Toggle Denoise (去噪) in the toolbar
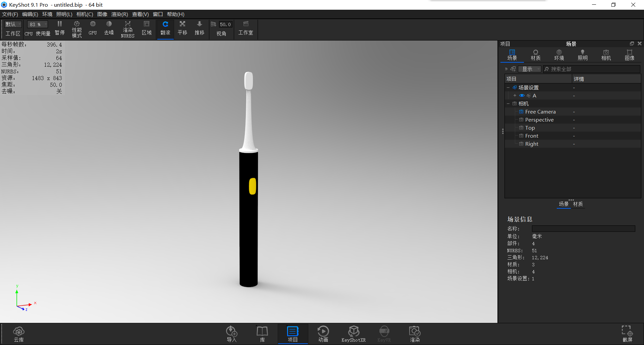This screenshot has width=644, height=345. pos(109,29)
